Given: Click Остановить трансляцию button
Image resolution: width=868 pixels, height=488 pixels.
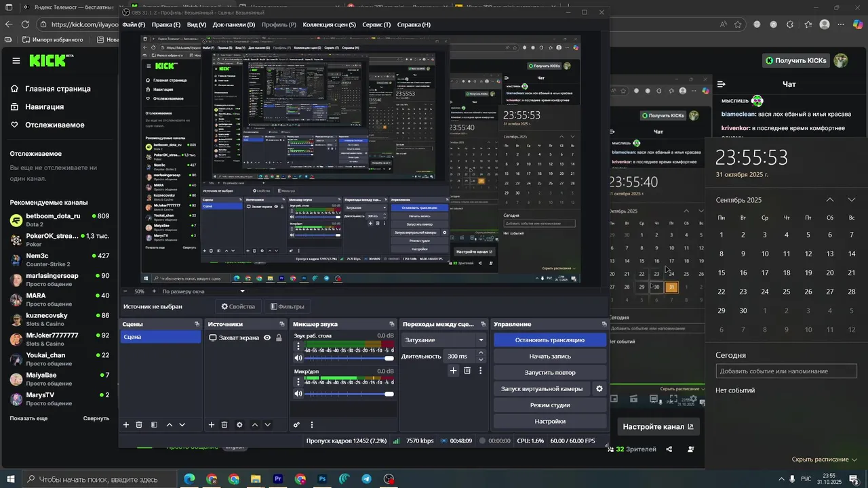Looking at the screenshot, I should point(550,340).
